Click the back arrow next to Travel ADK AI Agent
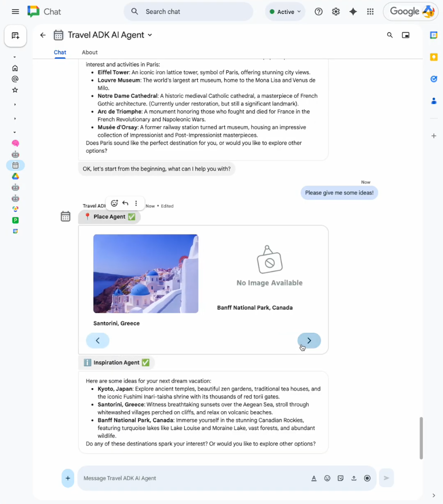 [x=43, y=35]
